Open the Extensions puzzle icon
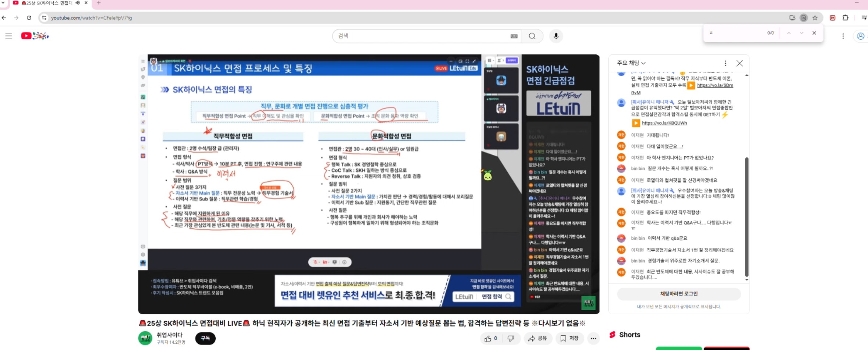The height and width of the screenshot is (350, 868). tap(845, 18)
